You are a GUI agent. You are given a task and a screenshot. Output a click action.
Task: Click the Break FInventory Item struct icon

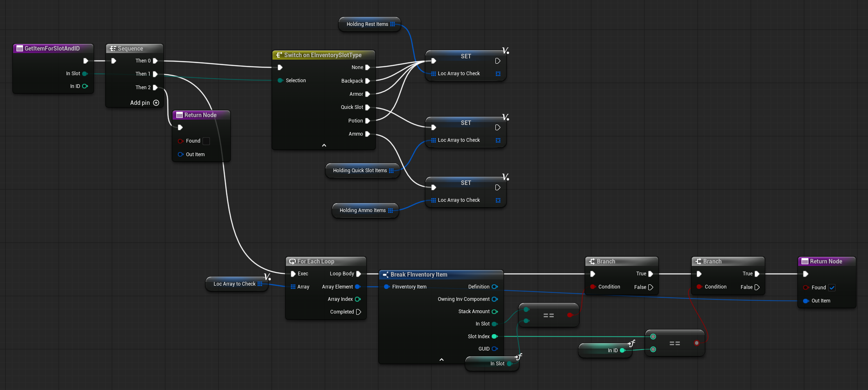[x=385, y=275]
